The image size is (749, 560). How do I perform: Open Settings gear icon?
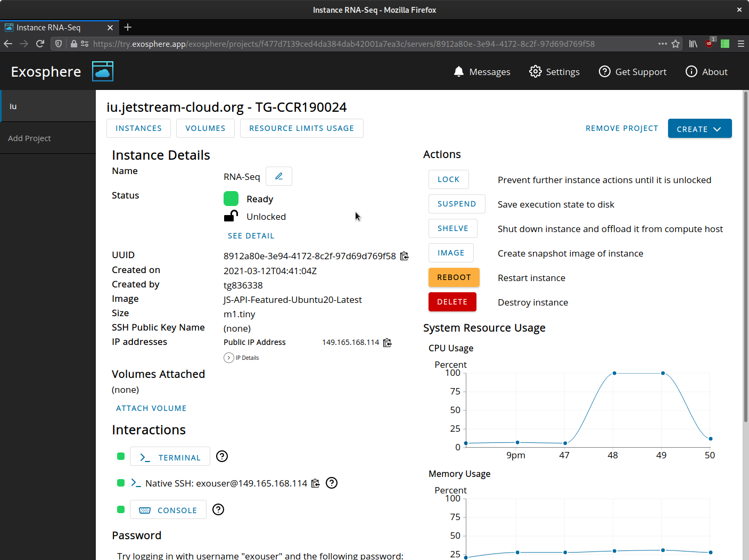[x=536, y=71]
